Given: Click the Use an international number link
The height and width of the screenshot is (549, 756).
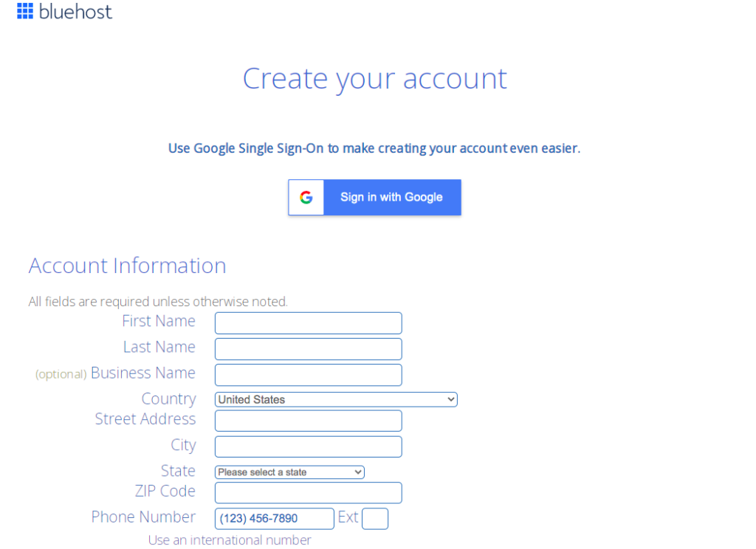Looking at the screenshot, I should 230,540.
